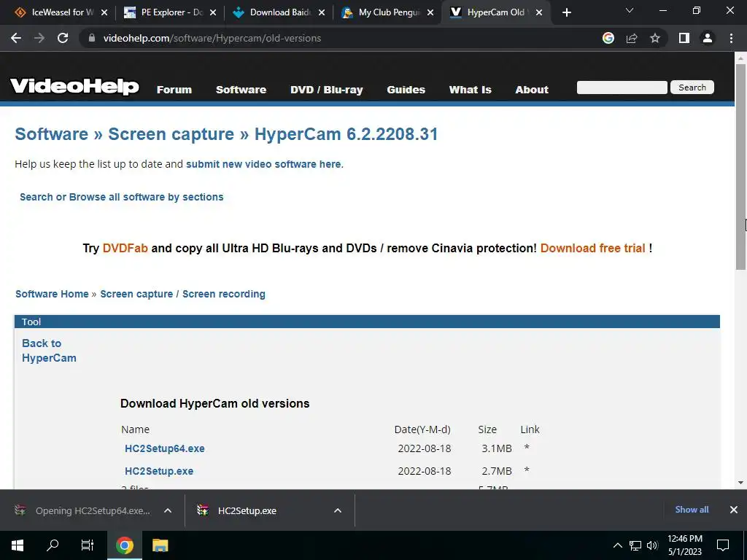Screen dimensions: 747x560
Task: Open the DVD / Blu-ray menu
Action: pos(327,90)
